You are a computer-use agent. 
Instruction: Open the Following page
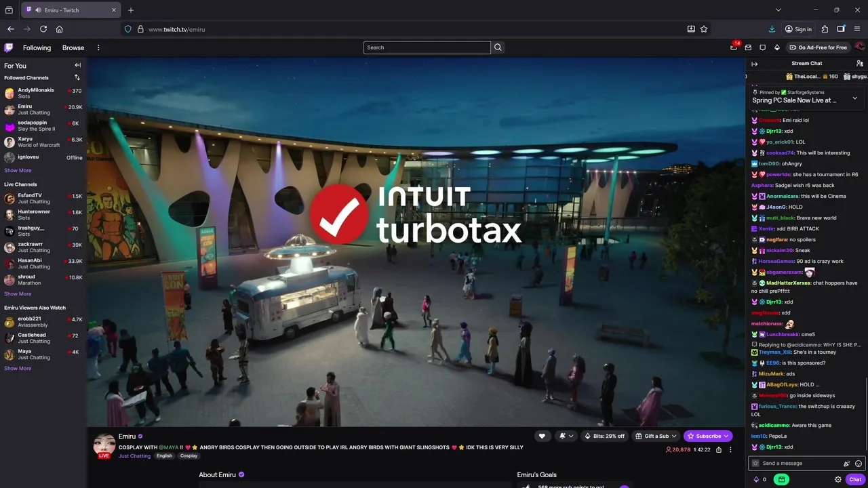[x=37, y=47]
